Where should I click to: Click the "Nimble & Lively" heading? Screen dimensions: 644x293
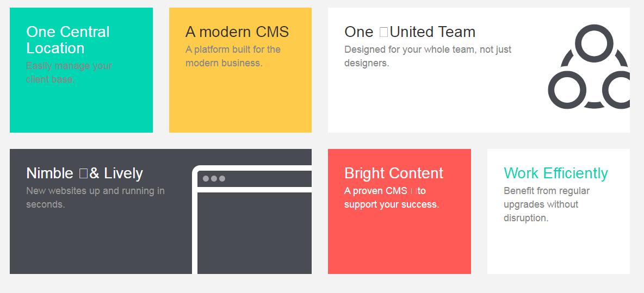pos(84,173)
